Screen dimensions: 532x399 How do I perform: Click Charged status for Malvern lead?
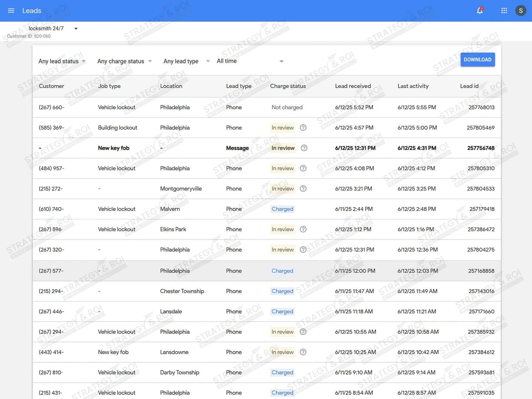point(282,209)
